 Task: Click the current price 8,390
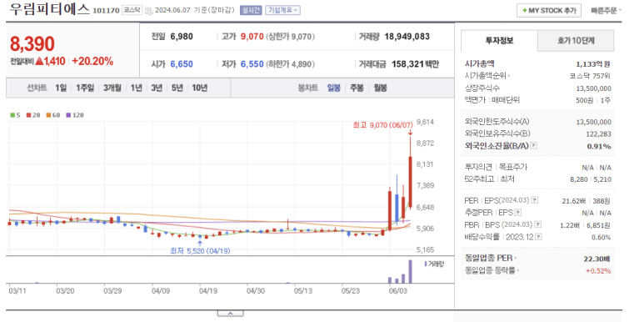(32, 43)
